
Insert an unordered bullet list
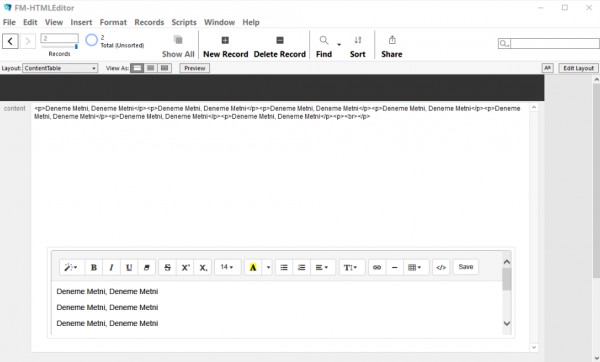click(x=284, y=267)
